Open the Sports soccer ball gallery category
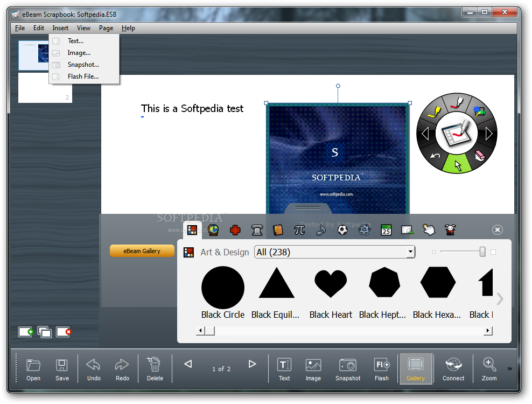532x404 pixels. coord(342,230)
